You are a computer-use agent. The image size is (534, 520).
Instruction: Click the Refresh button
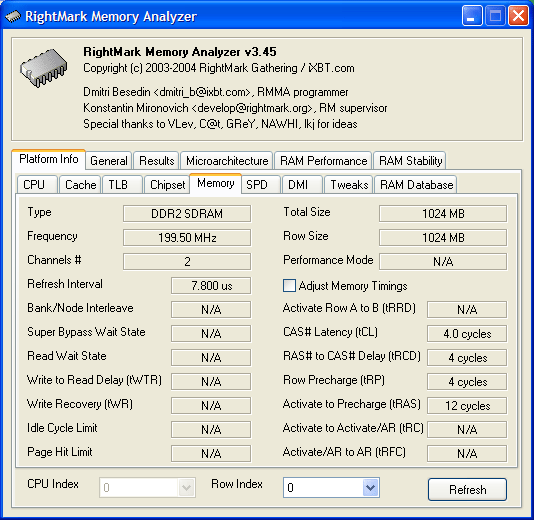467,489
